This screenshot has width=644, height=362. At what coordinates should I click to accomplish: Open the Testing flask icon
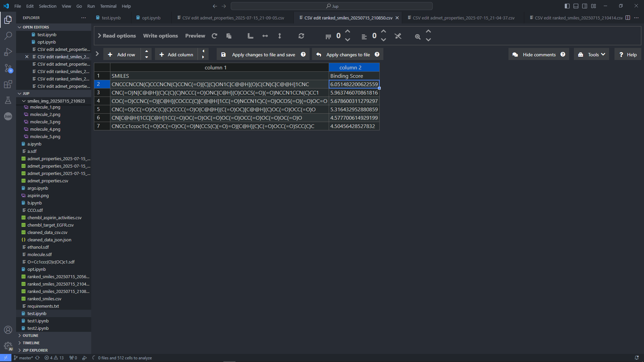click(8, 100)
